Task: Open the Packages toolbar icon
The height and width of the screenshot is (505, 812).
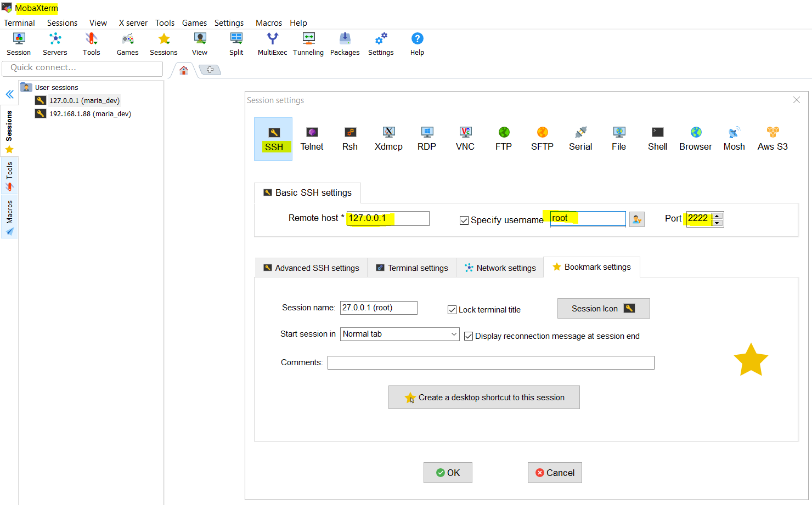Action: click(x=345, y=44)
